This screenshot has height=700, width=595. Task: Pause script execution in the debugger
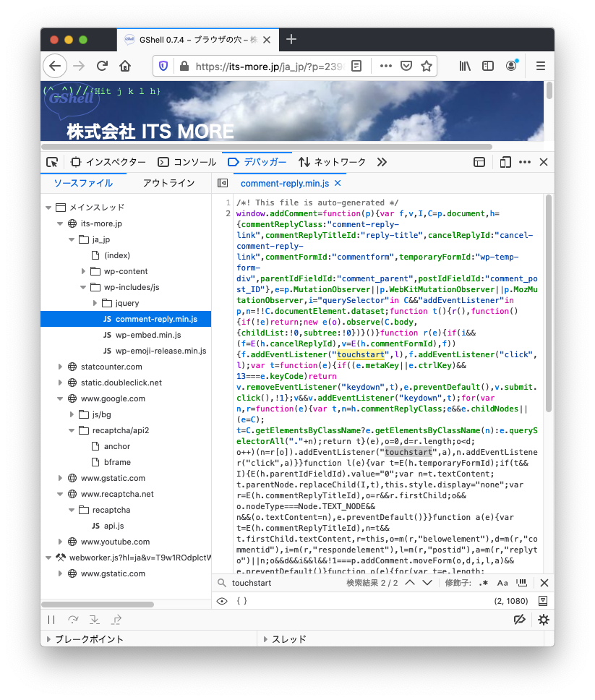coord(51,620)
